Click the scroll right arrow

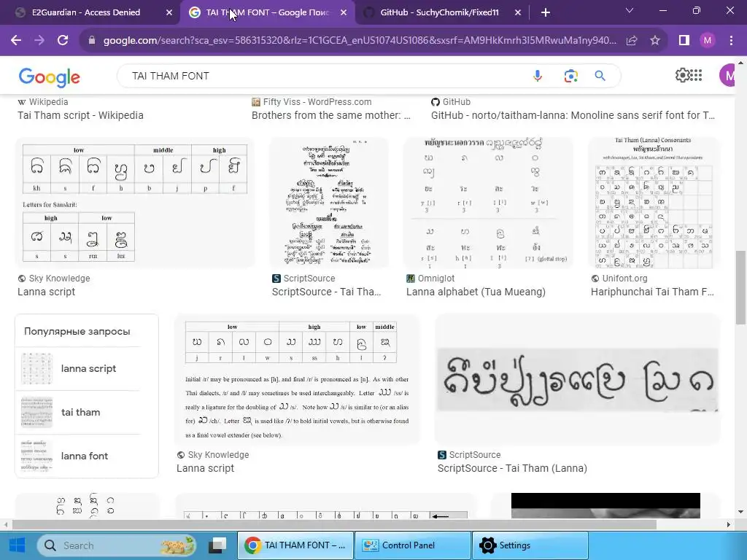click(729, 524)
